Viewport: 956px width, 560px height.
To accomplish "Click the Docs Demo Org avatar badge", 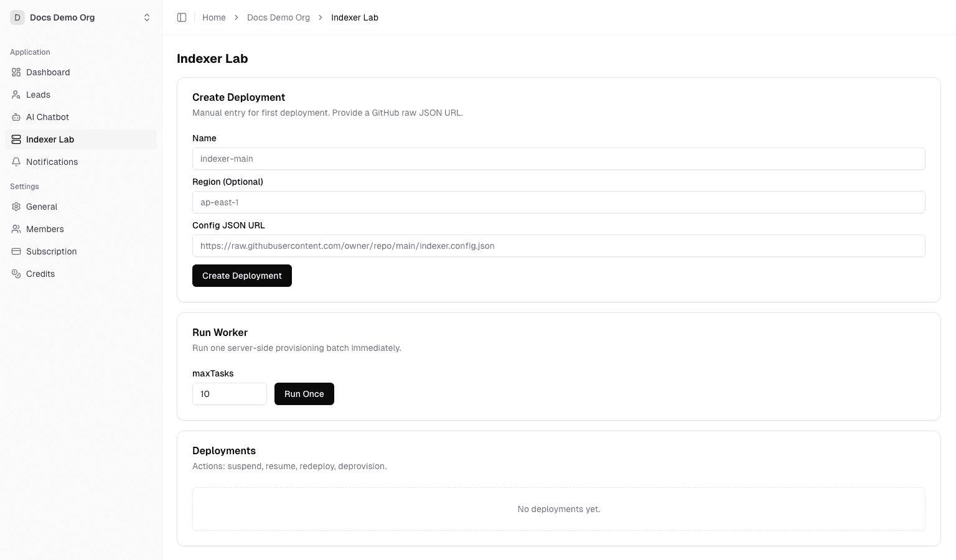I will coord(17,17).
